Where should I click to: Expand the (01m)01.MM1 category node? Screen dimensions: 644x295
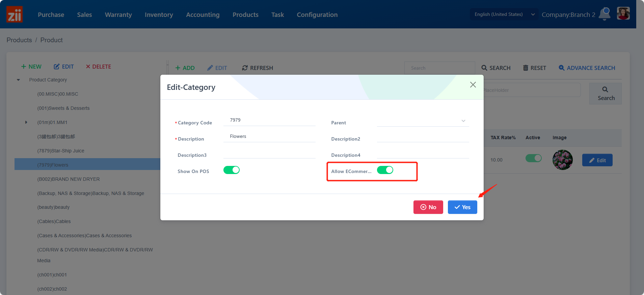(26, 122)
